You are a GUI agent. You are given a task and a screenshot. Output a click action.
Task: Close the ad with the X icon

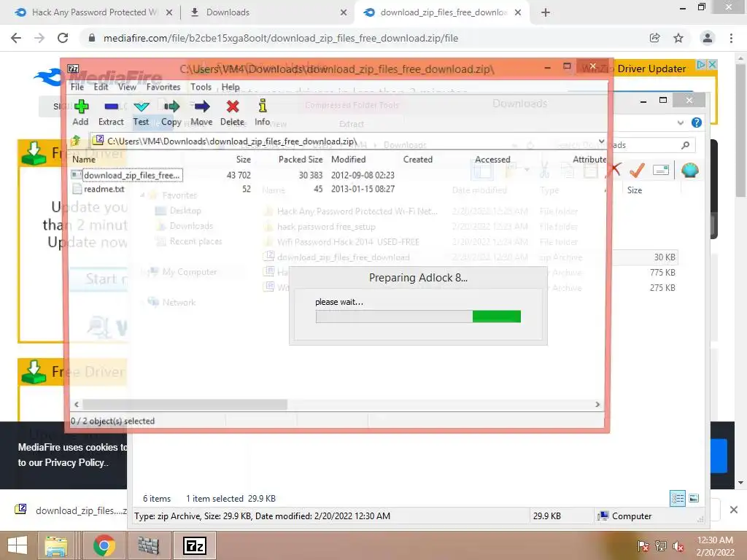tap(712, 64)
